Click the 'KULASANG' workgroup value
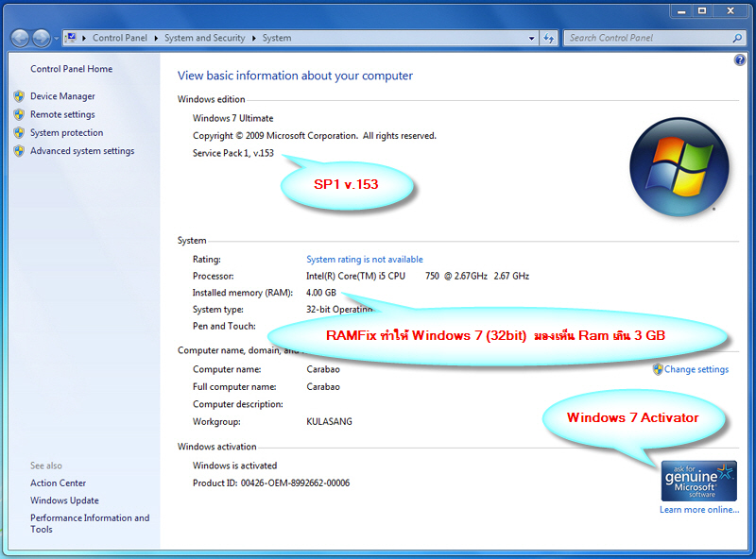The image size is (756, 559). [x=329, y=422]
